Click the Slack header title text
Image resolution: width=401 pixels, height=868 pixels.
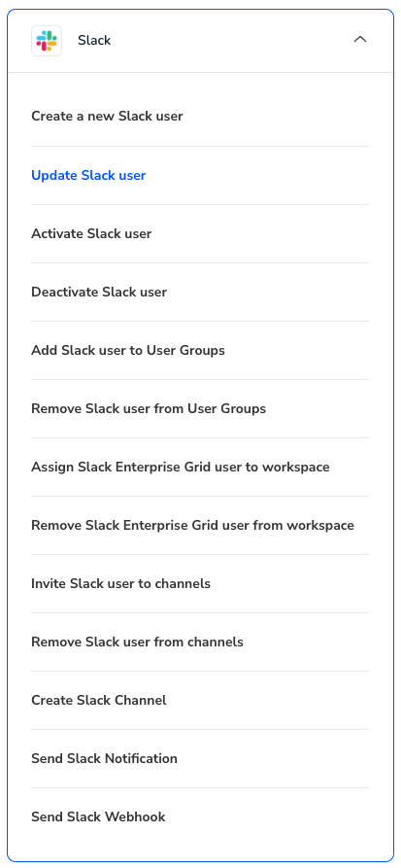click(x=94, y=41)
